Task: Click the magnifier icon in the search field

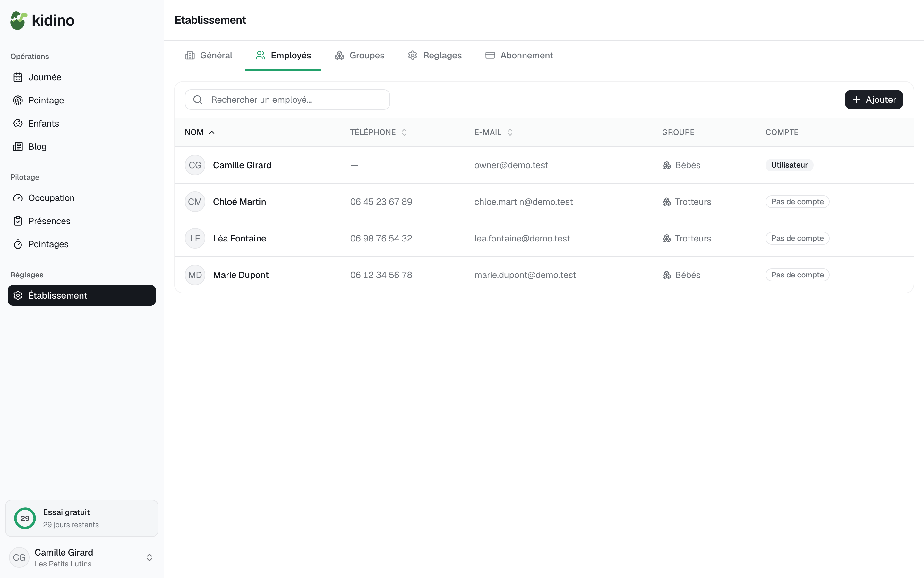Action: (x=198, y=100)
